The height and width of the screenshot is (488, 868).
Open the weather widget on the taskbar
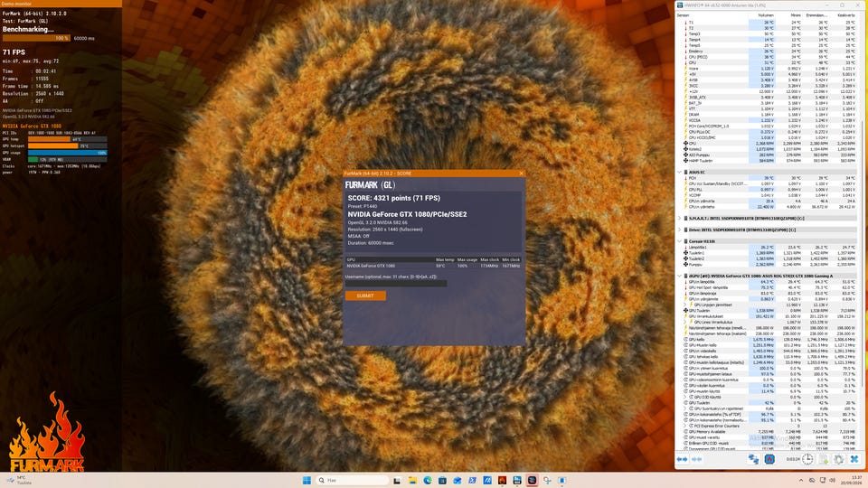point(19,480)
